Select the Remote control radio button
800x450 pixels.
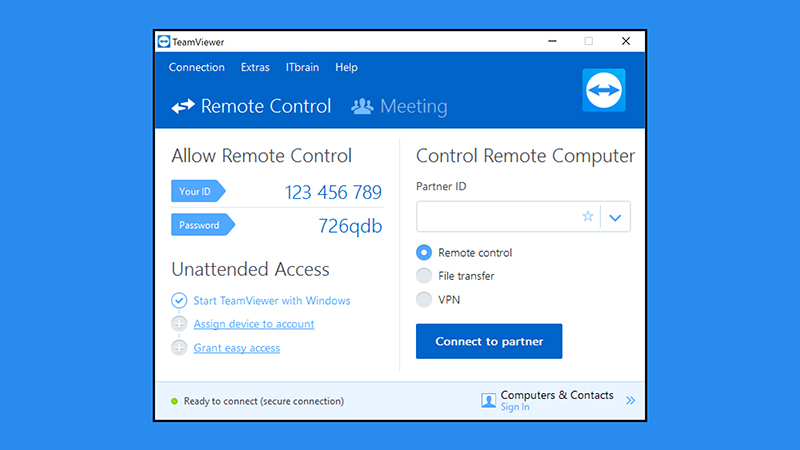tap(424, 252)
